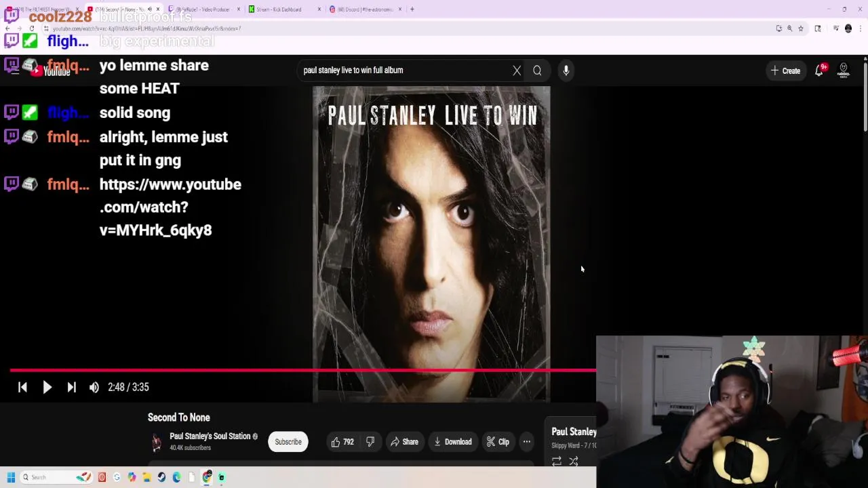Open Chrome profile avatar
The width and height of the screenshot is (868, 488).
click(x=848, y=28)
